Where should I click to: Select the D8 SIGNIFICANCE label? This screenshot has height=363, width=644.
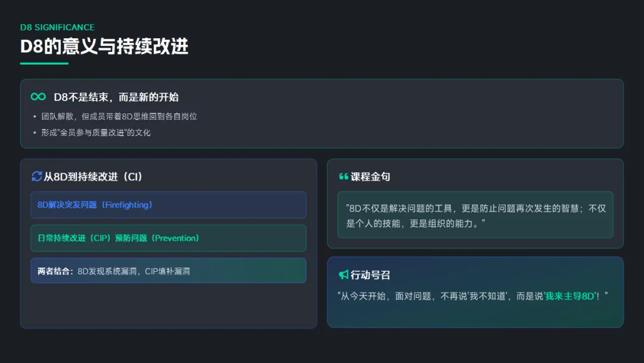pyautogui.click(x=57, y=27)
